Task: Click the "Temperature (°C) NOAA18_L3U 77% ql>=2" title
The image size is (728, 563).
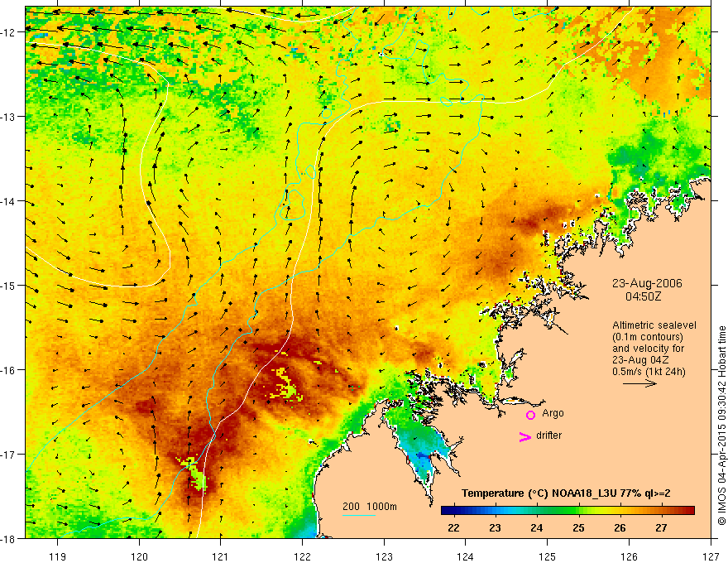Action: (566, 493)
